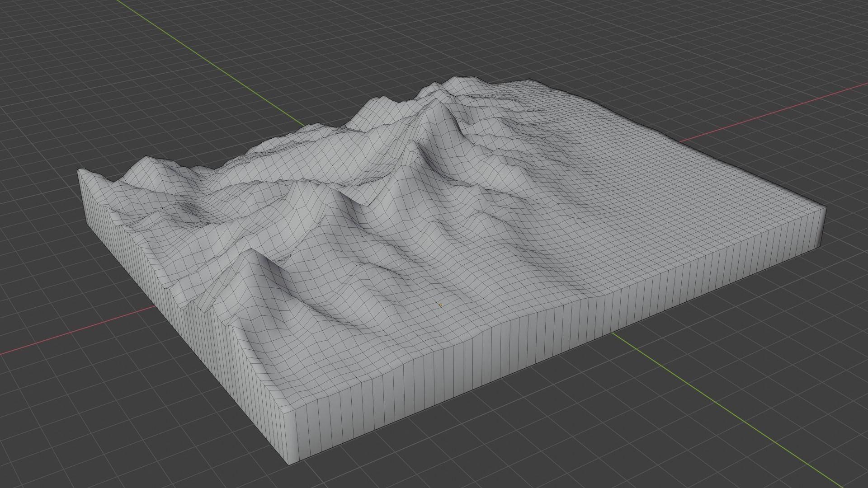Select the terrain mesh object

(452, 271)
